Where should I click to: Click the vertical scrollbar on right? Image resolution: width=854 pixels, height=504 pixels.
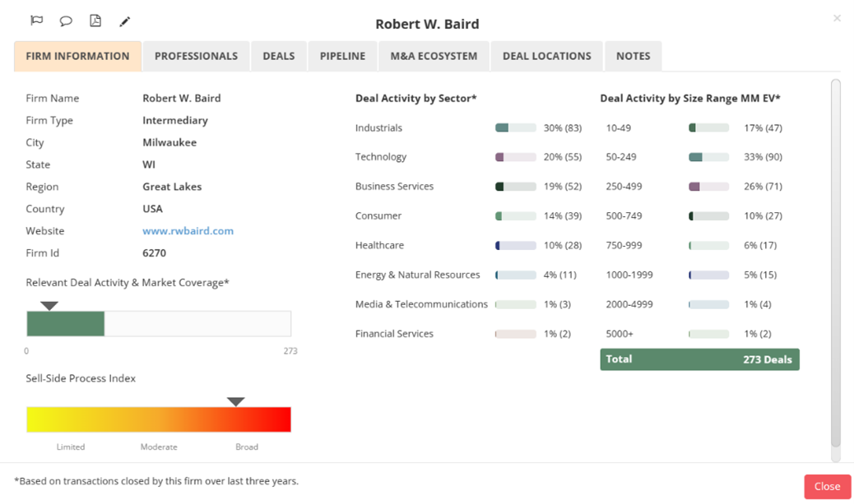(836, 263)
